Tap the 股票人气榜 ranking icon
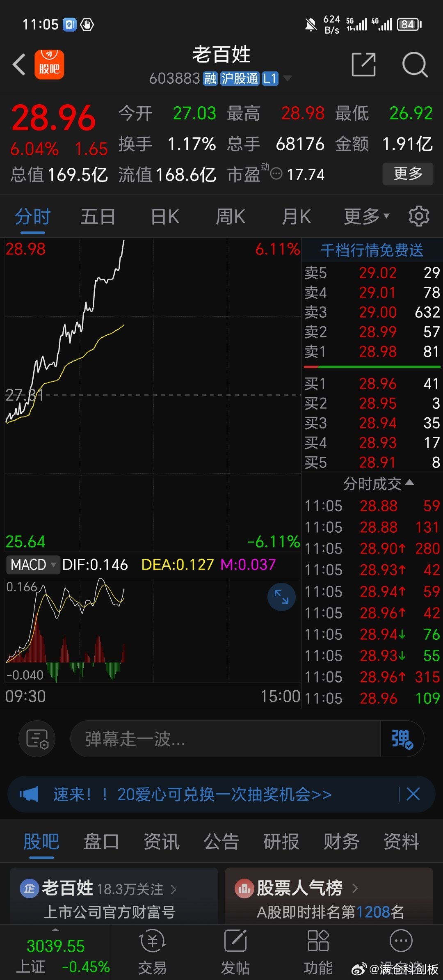This screenshot has height=980, width=443. tap(244, 888)
